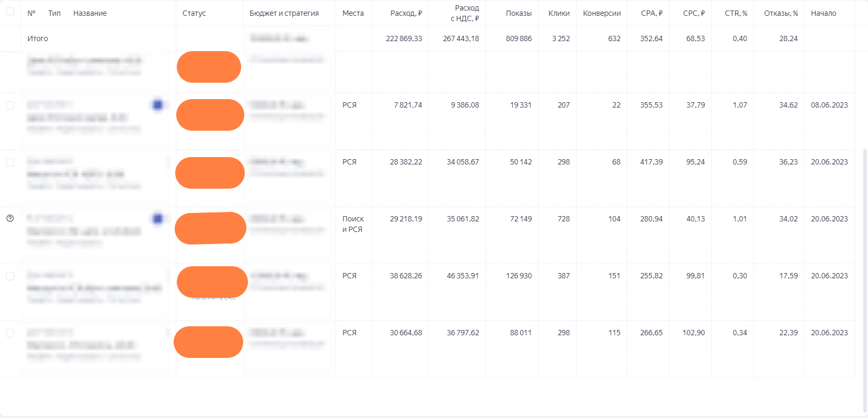This screenshot has height=418, width=868.
Task: Click total clicks value 3 252
Action: click(x=561, y=38)
